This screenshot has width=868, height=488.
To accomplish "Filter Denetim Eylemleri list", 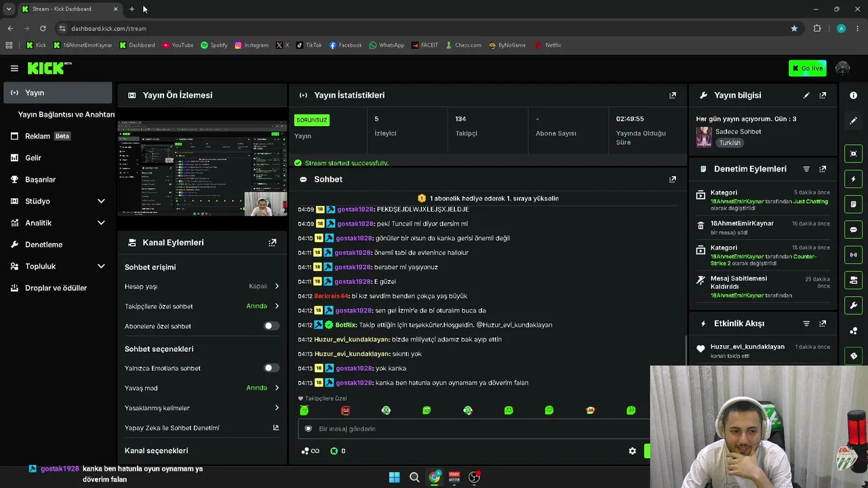I will 806,169.
